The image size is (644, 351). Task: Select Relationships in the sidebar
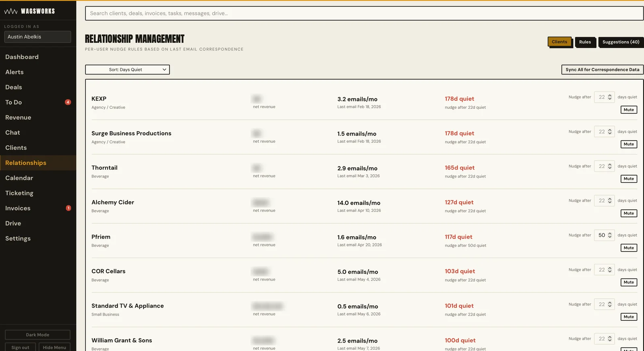pos(38,163)
